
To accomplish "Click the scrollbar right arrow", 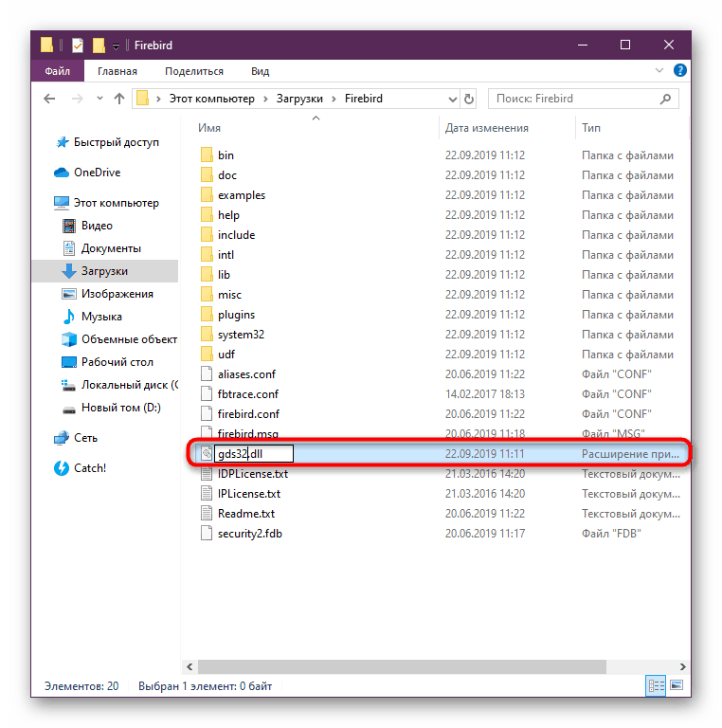I will [x=682, y=666].
